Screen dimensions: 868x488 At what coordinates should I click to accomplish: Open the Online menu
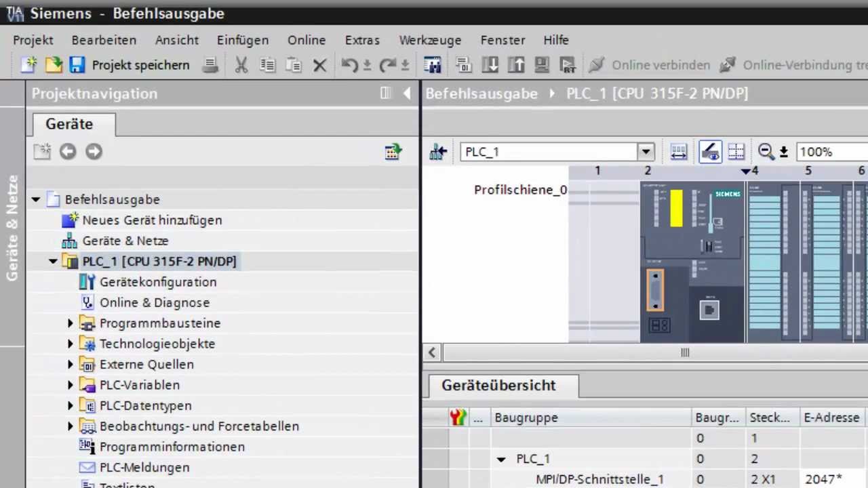click(x=307, y=40)
